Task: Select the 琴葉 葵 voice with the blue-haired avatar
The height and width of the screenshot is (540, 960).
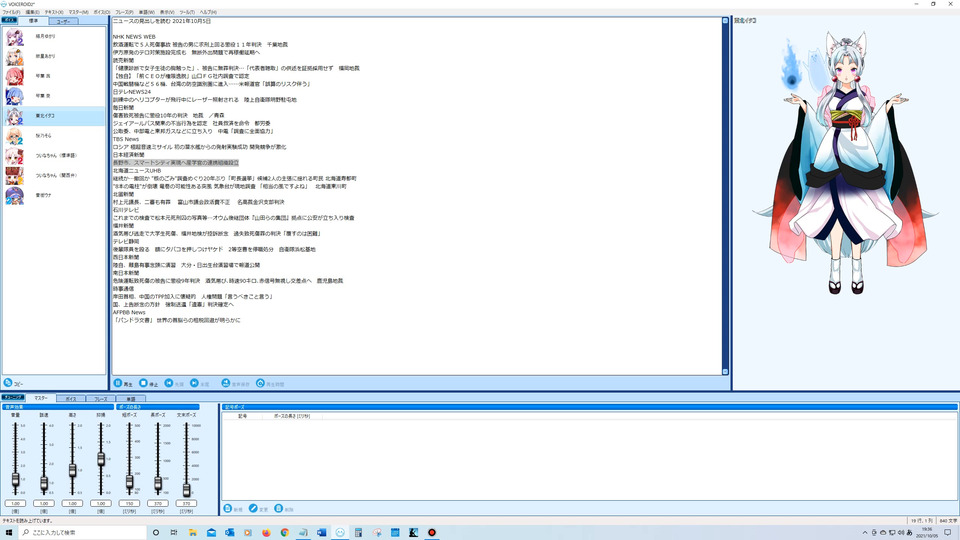Action: click(54, 96)
